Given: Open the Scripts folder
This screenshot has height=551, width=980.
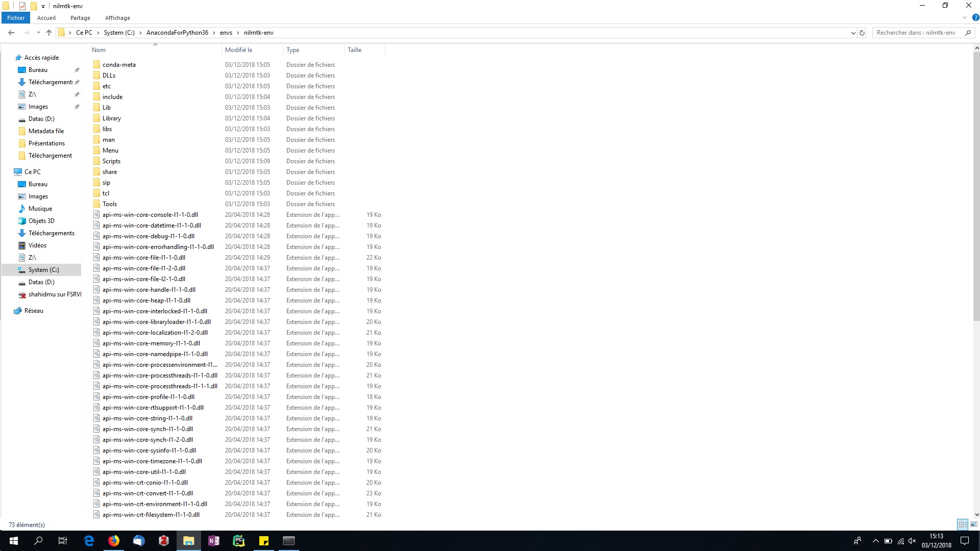Looking at the screenshot, I should 111,161.
